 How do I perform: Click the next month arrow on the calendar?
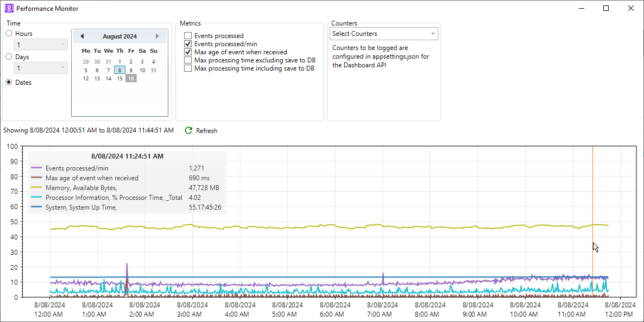[x=157, y=36]
